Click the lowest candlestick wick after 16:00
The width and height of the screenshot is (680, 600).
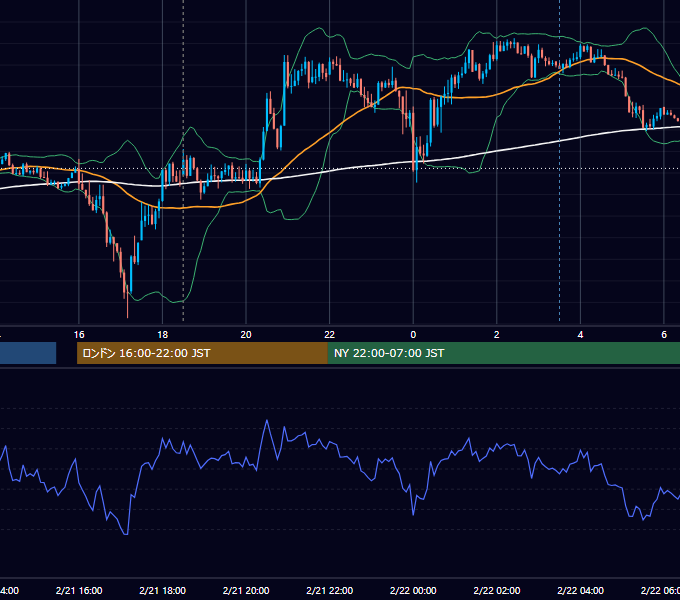click(x=128, y=308)
